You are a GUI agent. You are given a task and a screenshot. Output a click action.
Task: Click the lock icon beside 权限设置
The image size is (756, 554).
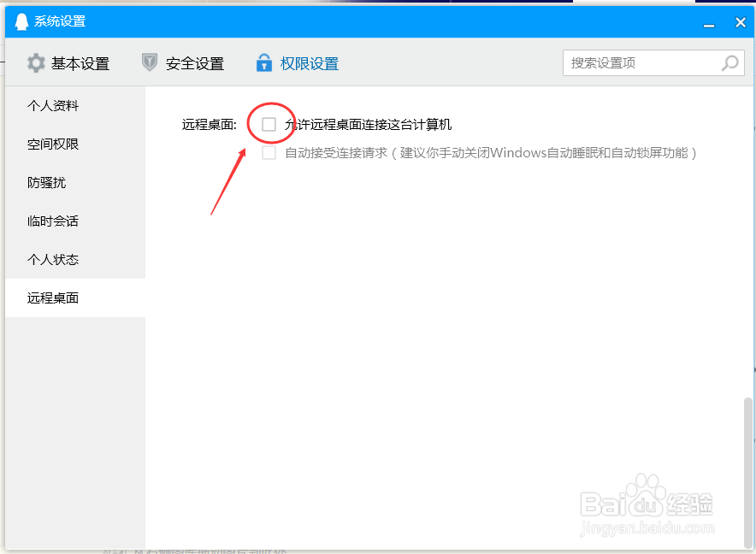tap(263, 62)
